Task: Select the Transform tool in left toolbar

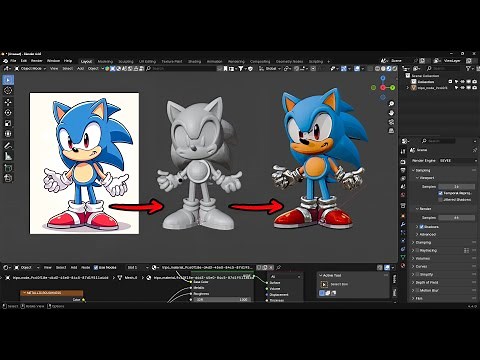Action: tap(8, 134)
